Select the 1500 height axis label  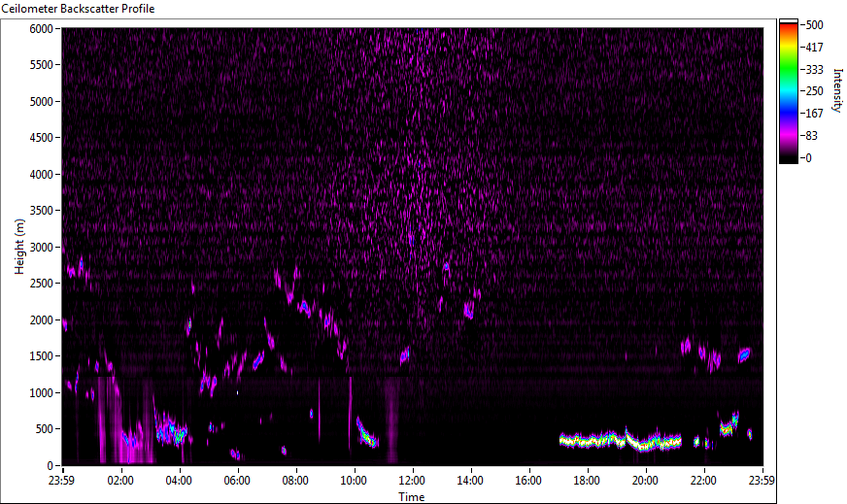click(41, 356)
